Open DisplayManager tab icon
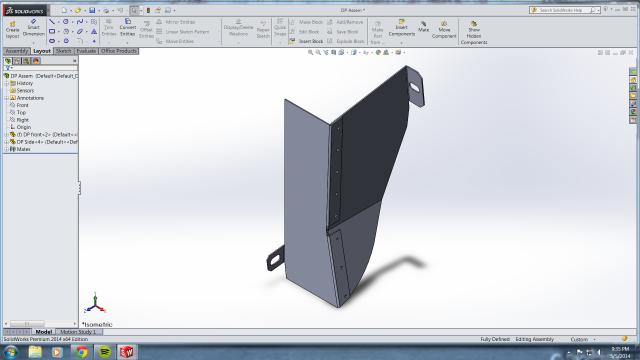 pyautogui.click(x=36, y=61)
